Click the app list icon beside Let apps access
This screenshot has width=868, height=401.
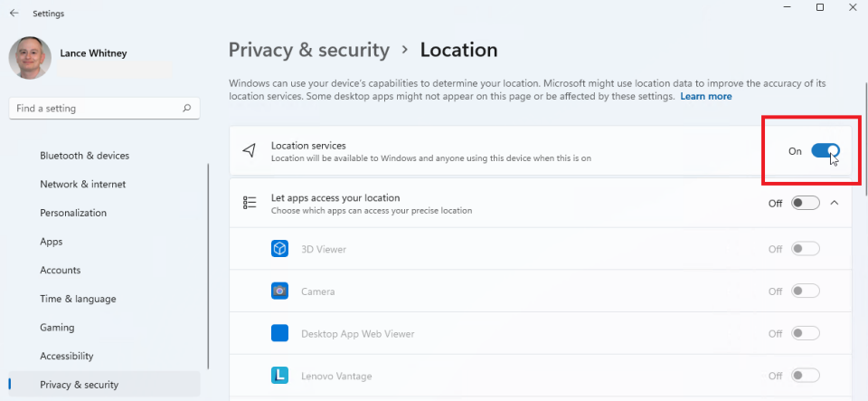click(250, 203)
